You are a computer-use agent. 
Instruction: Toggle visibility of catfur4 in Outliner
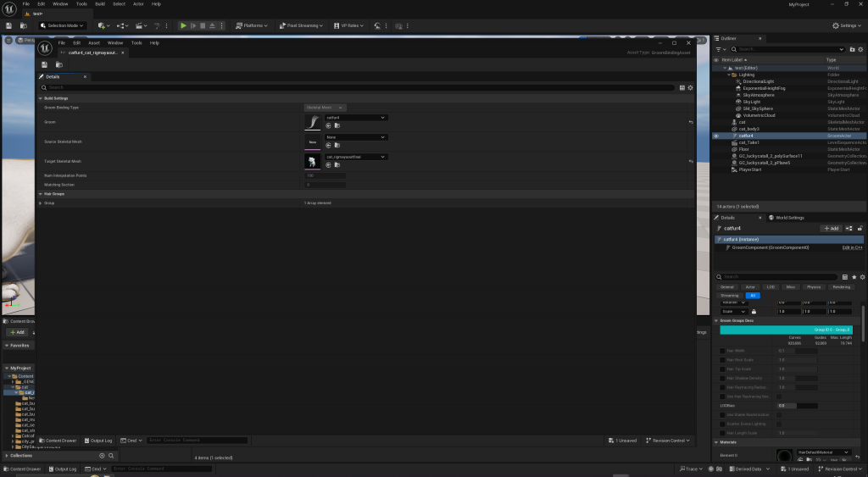click(715, 136)
